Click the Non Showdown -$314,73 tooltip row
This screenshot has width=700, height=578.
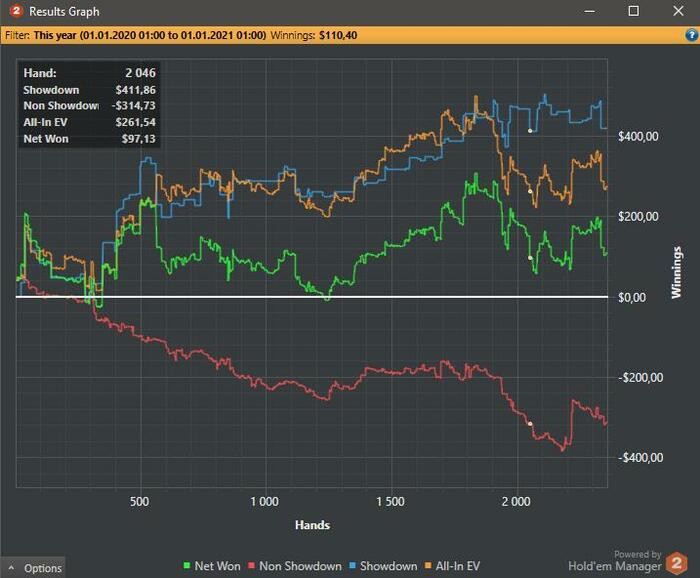point(89,106)
